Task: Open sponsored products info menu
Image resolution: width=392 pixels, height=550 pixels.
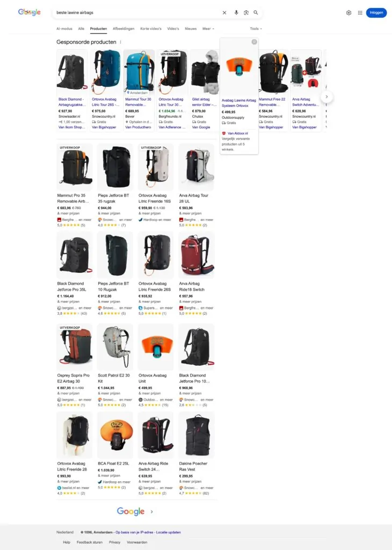Action: pos(121,42)
